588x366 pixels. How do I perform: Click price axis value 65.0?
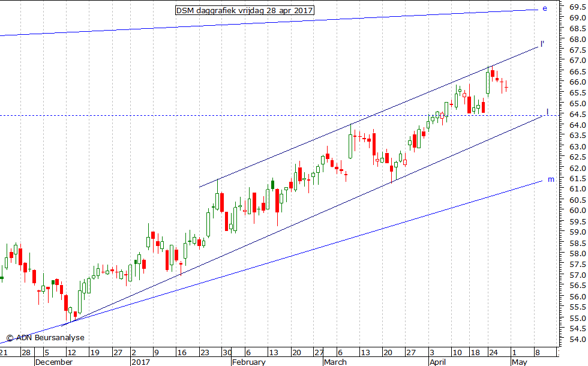click(578, 103)
